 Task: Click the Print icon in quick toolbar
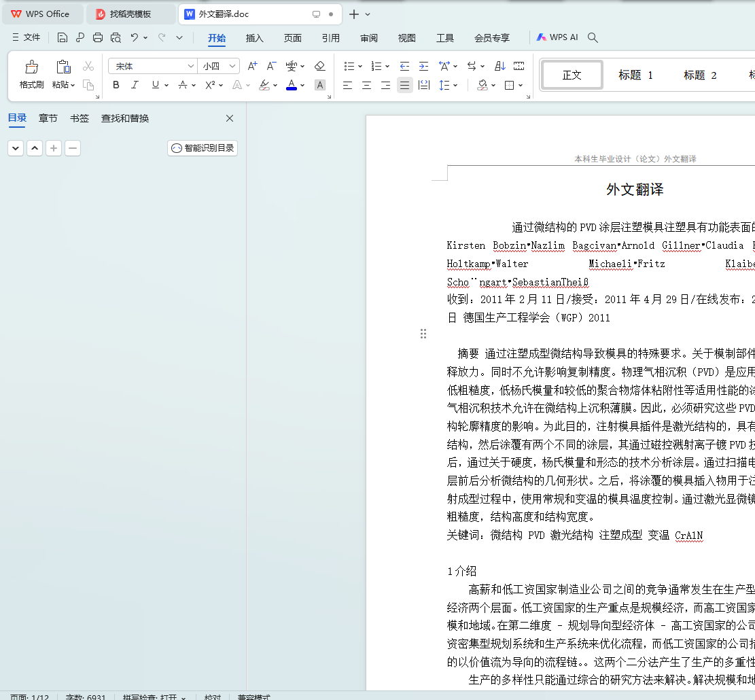click(98, 37)
